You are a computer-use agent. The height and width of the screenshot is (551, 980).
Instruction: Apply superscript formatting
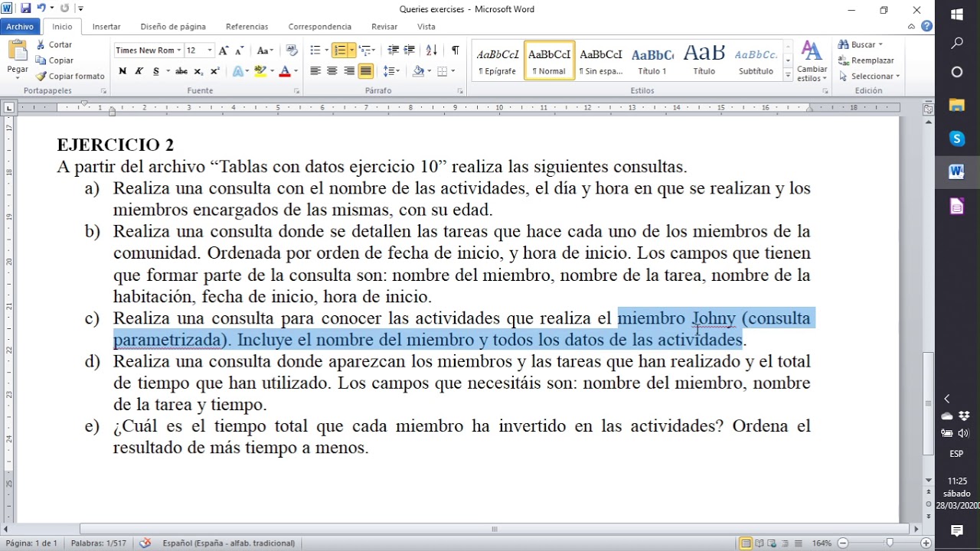[x=214, y=71]
